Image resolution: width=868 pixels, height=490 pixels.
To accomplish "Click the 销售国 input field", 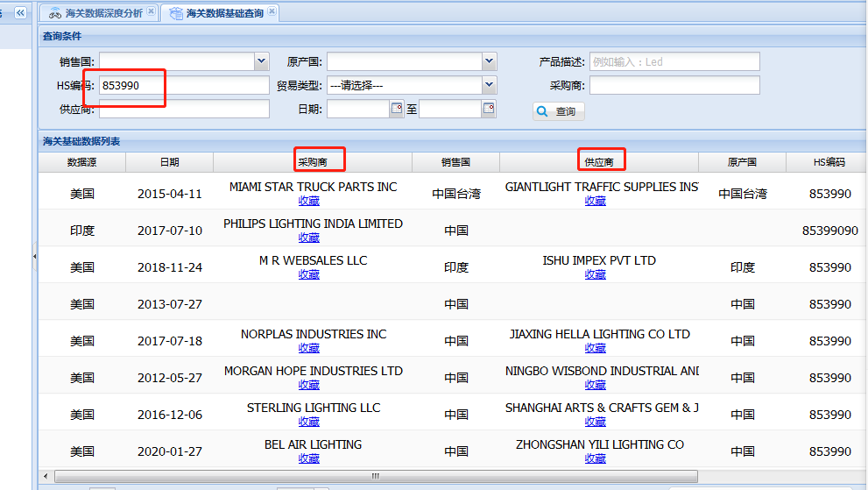I will coord(177,61).
